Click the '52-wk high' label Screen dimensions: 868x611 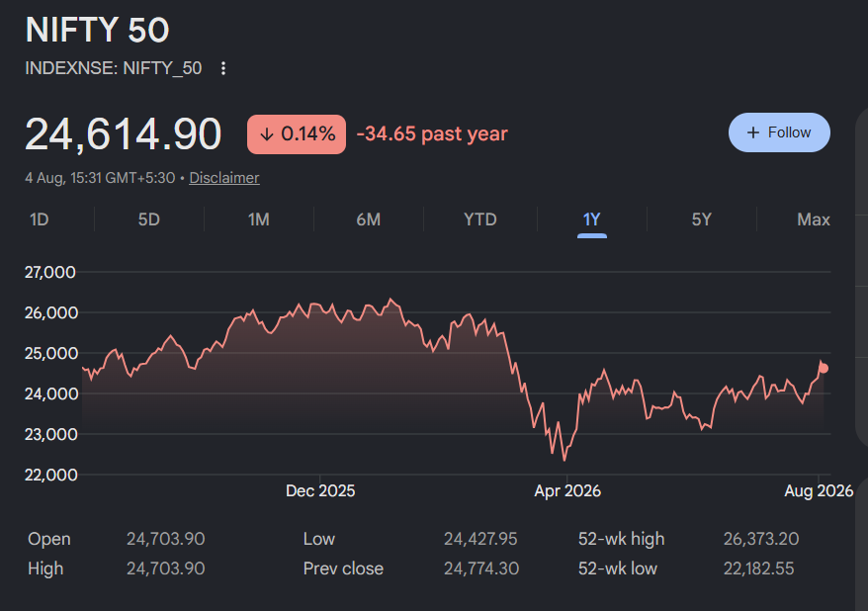[x=621, y=539]
